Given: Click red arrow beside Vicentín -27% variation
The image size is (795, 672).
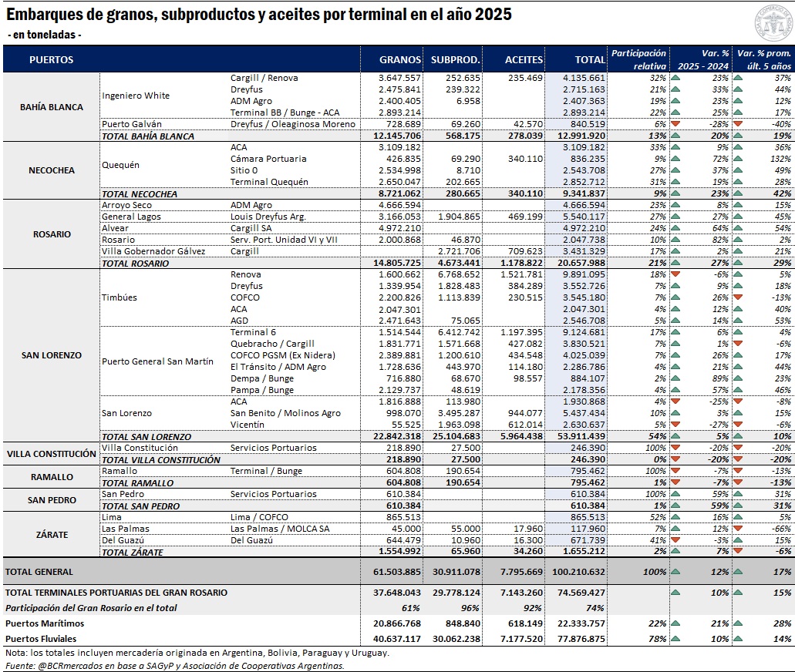Looking at the screenshot, I should point(675,425).
